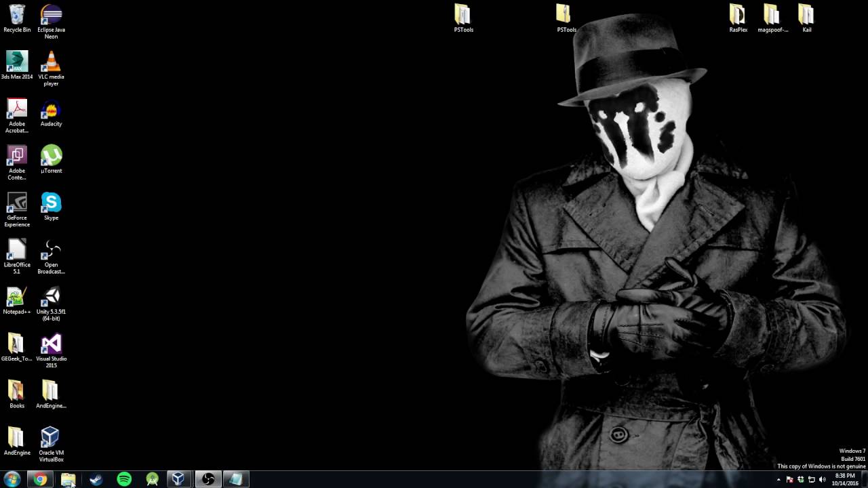
Task: Launch Steam from the taskbar
Action: click(x=96, y=479)
